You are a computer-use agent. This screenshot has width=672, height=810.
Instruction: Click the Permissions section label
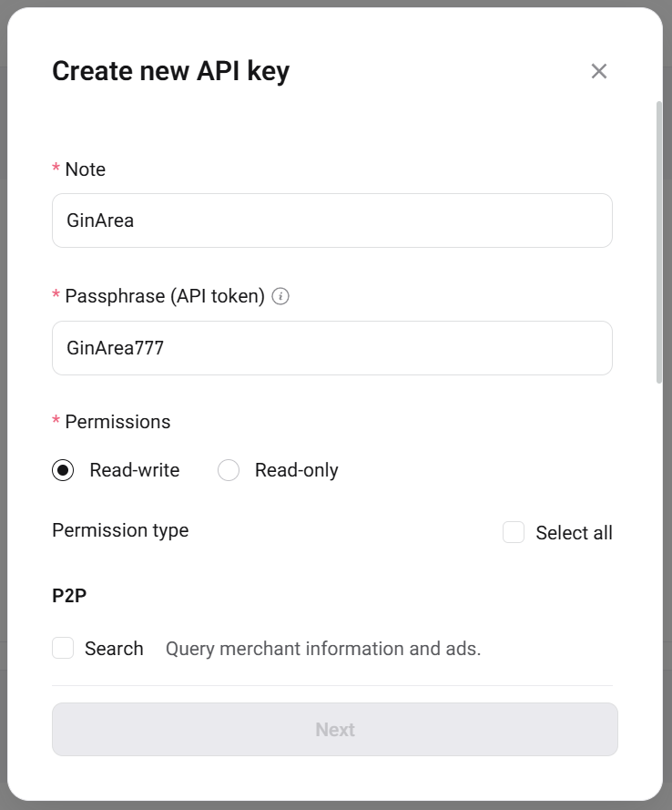point(117,422)
